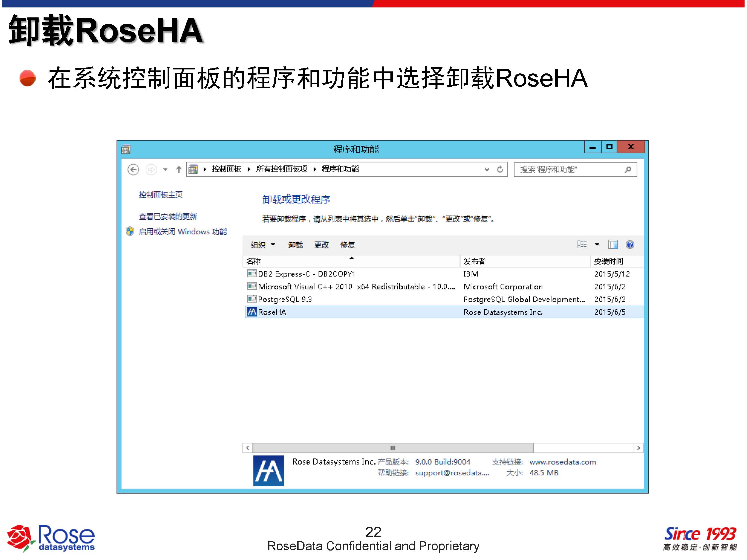This screenshot has height=560, width=747.
Task: Click the up directory arrow
Action: point(179,169)
